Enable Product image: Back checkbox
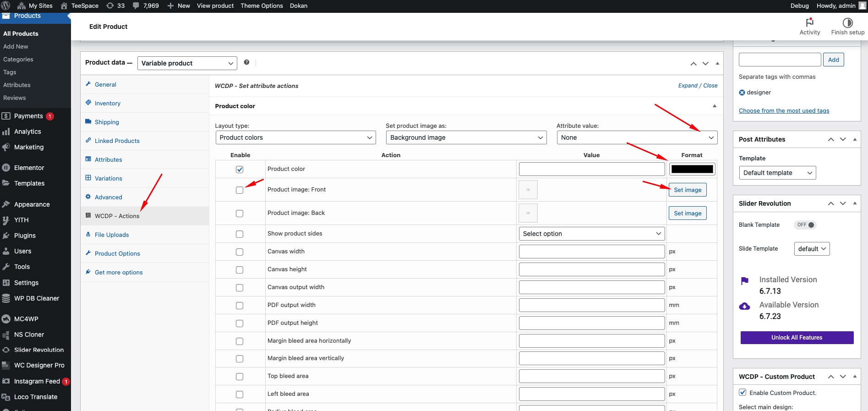 (x=240, y=214)
